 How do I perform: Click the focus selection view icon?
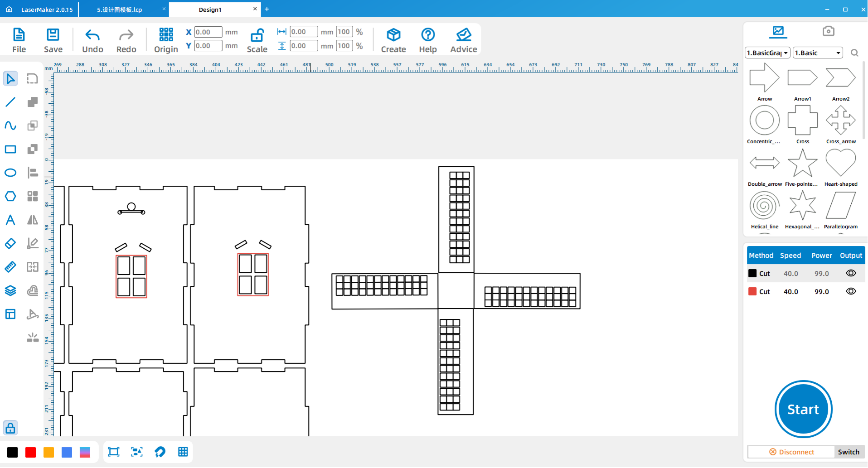click(x=137, y=452)
